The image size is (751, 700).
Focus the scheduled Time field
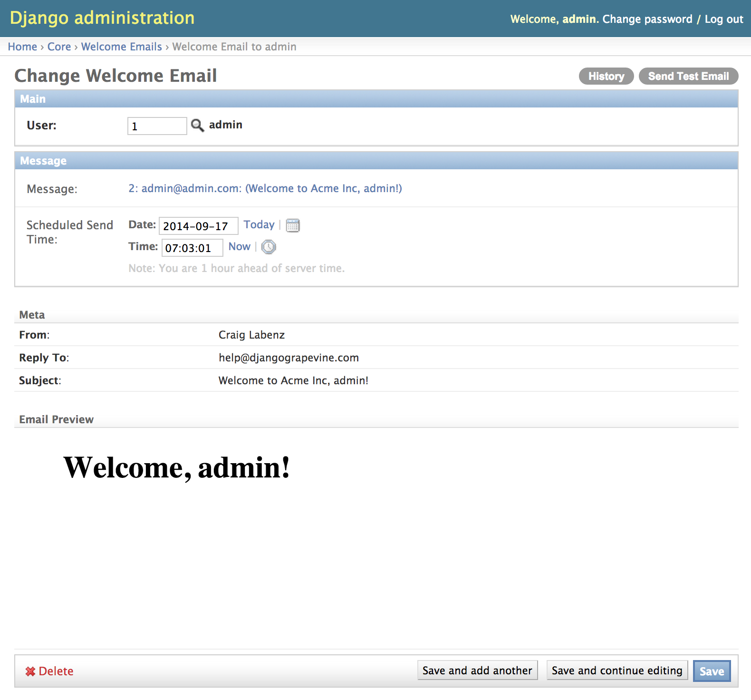coord(192,248)
